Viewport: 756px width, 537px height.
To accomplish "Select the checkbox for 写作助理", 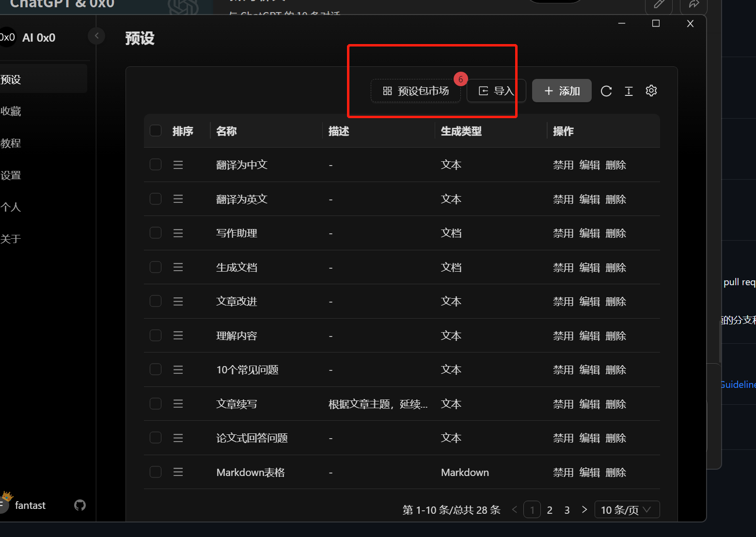I will pyautogui.click(x=155, y=232).
